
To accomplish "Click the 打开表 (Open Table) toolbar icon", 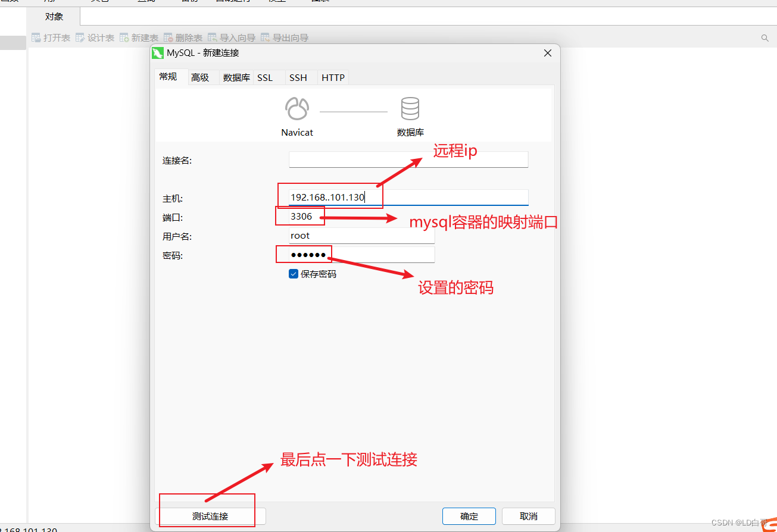I will (36, 37).
